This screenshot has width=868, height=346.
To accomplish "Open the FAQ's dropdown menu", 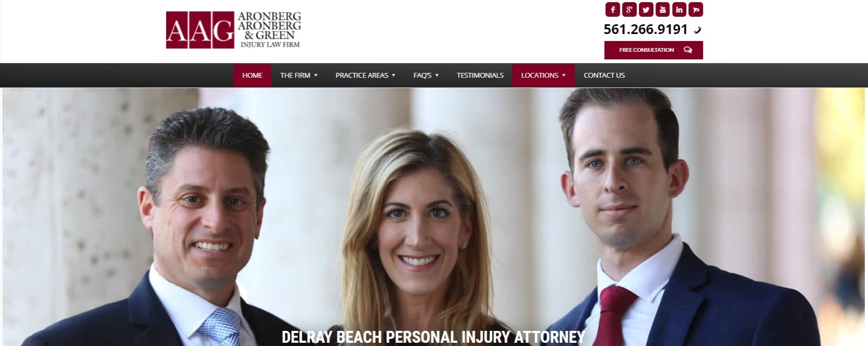I will (426, 76).
